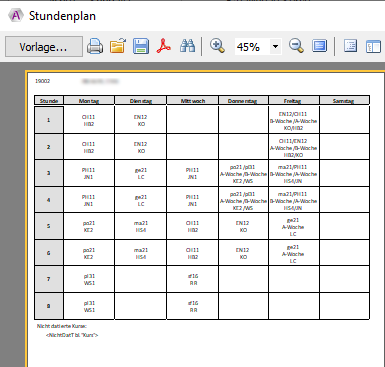The width and height of the screenshot is (385, 367).
Task: Click the Stunde 1 row header
Action: [x=49, y=120]
